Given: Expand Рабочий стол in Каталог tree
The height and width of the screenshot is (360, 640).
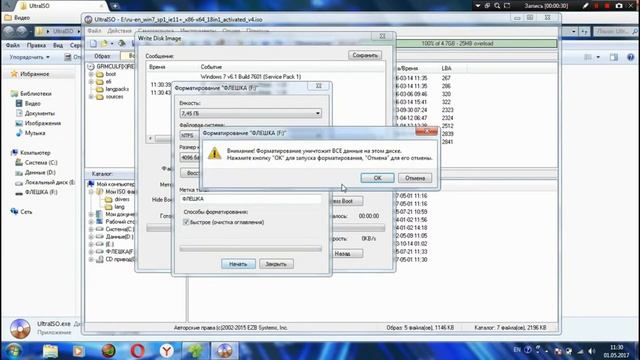Looking at the screenshot, I should coord(91,222).
